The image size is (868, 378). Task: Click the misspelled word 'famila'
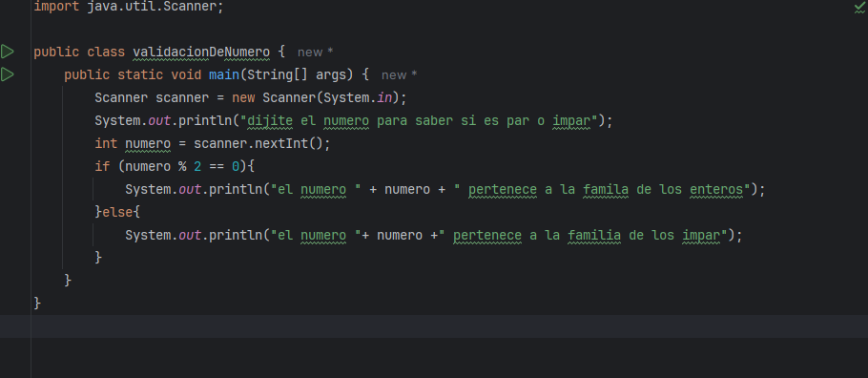click(605, 190)
